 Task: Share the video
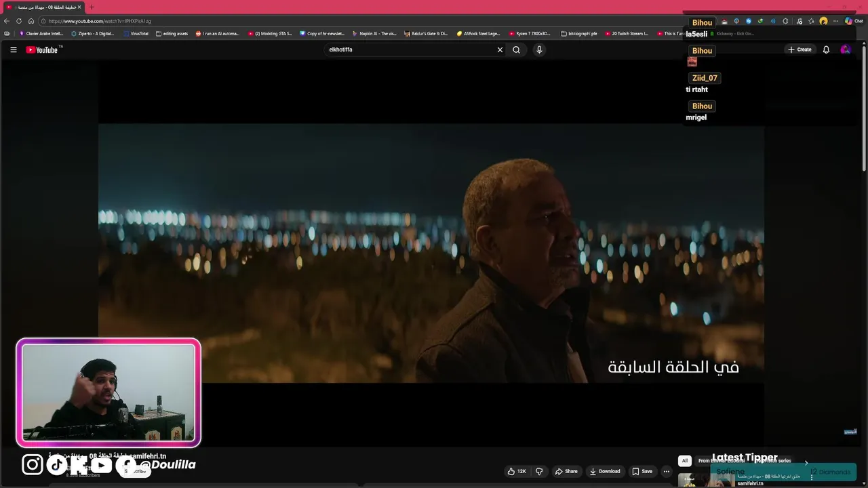point(566,471)
